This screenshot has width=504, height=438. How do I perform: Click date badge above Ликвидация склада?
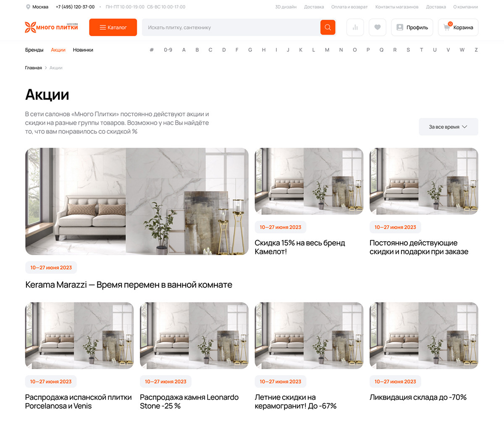(395, 382)
